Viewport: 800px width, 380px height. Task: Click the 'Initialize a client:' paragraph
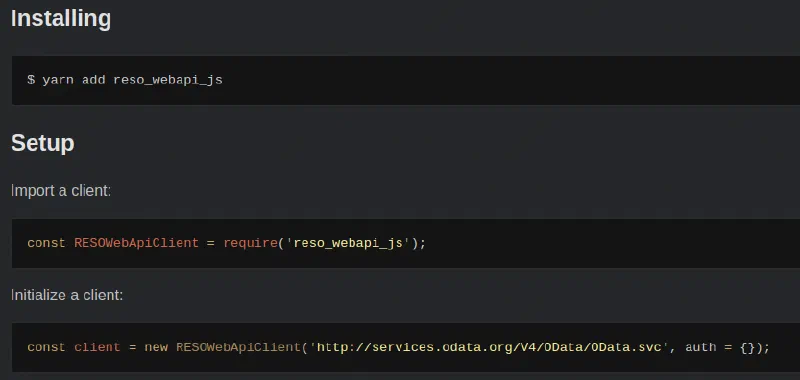[x=67, y=295]
